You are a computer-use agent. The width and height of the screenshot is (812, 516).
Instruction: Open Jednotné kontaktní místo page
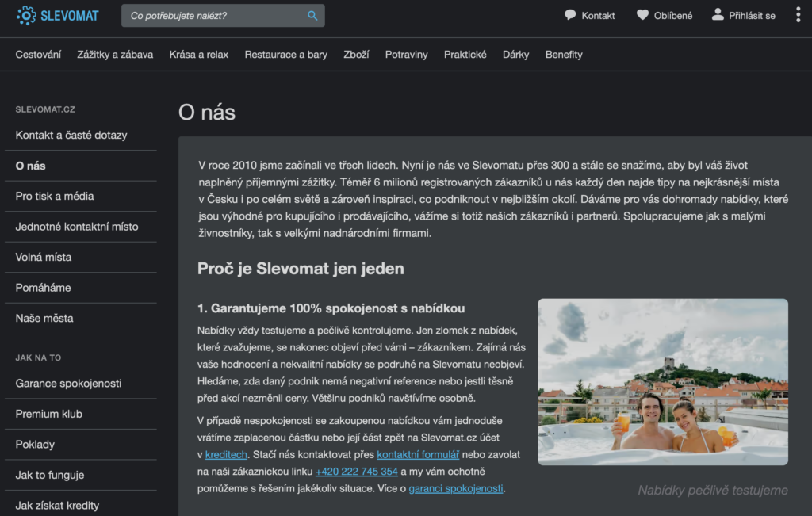[77, 227]
